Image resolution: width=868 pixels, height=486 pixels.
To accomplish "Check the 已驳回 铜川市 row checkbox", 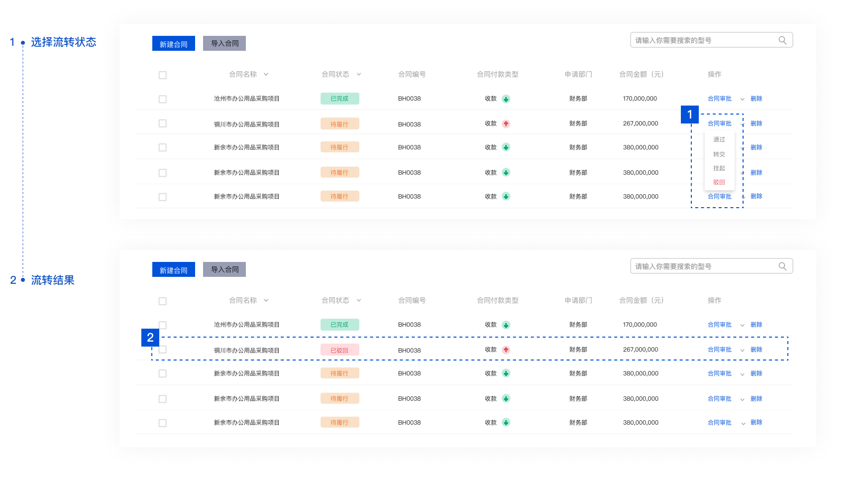I will tap(162, 349).
